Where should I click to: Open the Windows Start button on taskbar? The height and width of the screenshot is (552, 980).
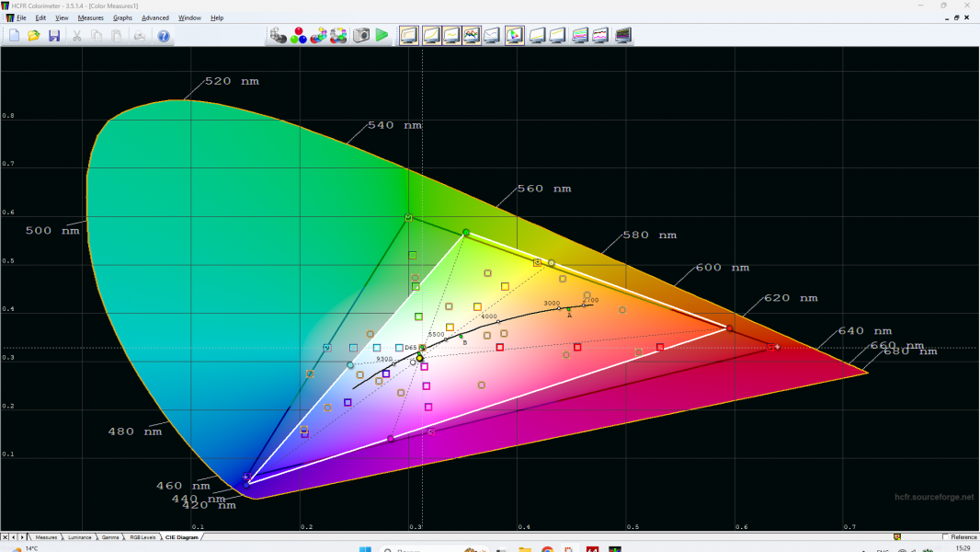tap(366, 549)
